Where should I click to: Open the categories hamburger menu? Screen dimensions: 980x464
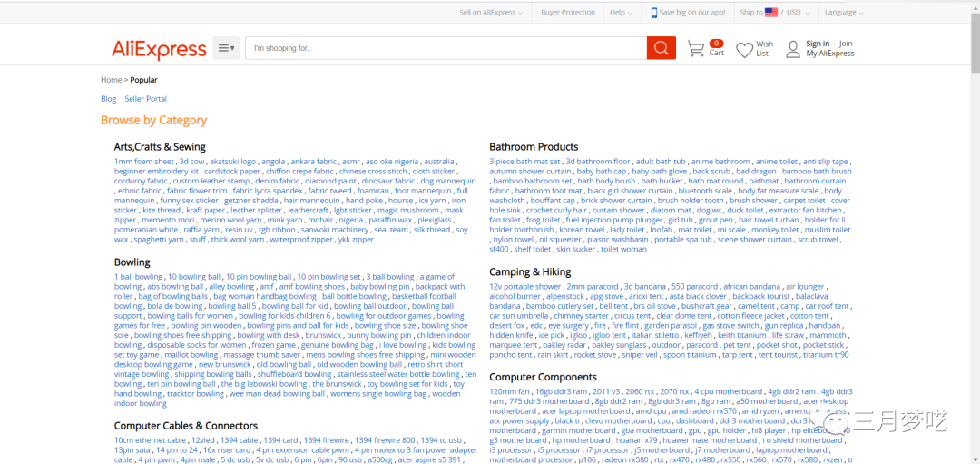point(226,48)
